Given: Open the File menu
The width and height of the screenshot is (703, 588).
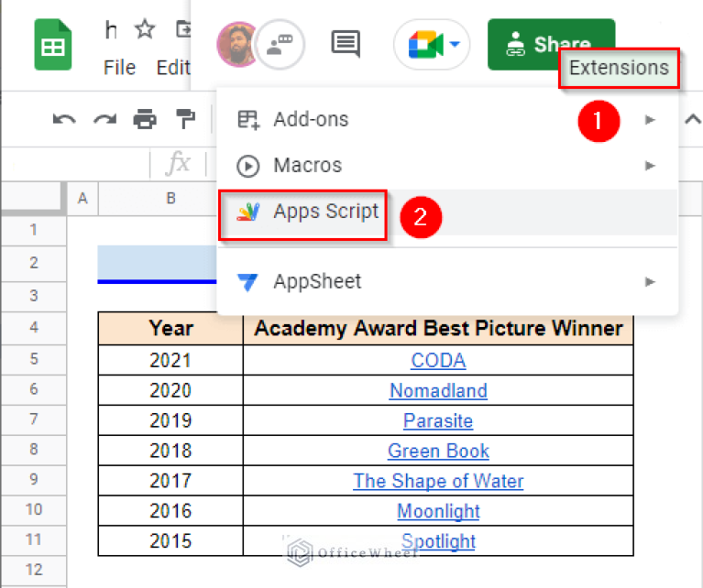Looking at the screenshot, I should point(120,68).
